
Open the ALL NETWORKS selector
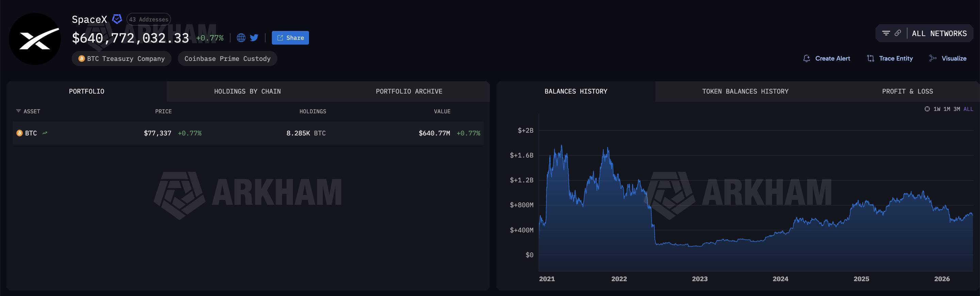click(939, 33)
